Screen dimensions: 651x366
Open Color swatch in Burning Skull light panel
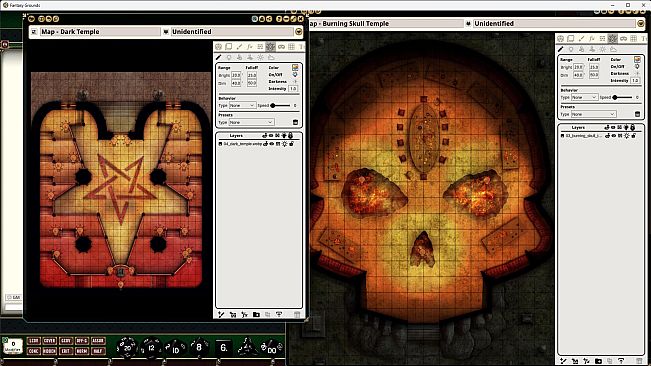637,59
